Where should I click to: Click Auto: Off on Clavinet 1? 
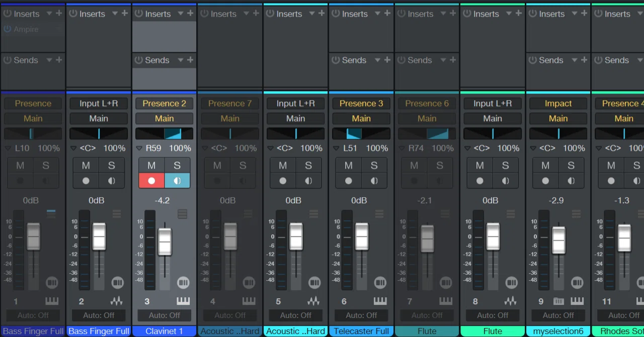coord(164,315)
